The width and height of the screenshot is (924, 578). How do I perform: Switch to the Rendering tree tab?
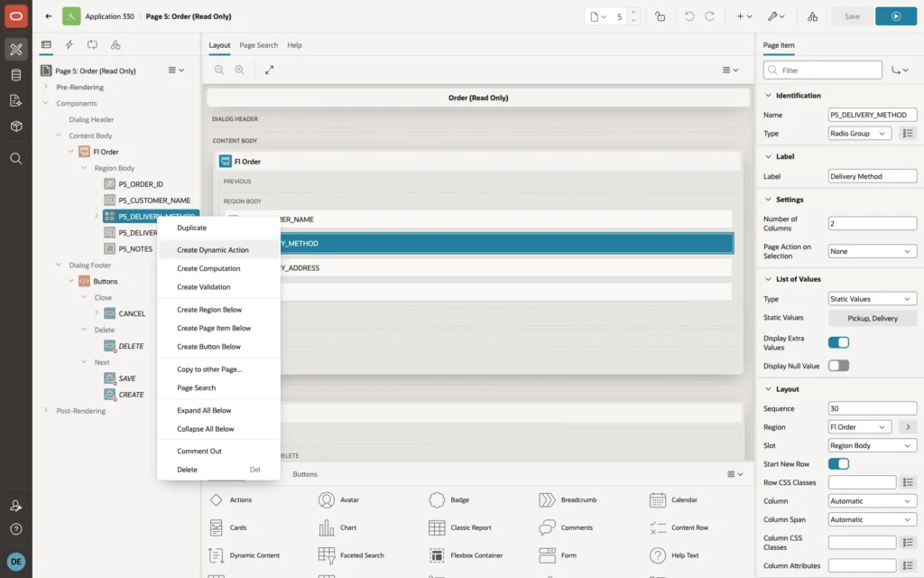pos(46,45)
